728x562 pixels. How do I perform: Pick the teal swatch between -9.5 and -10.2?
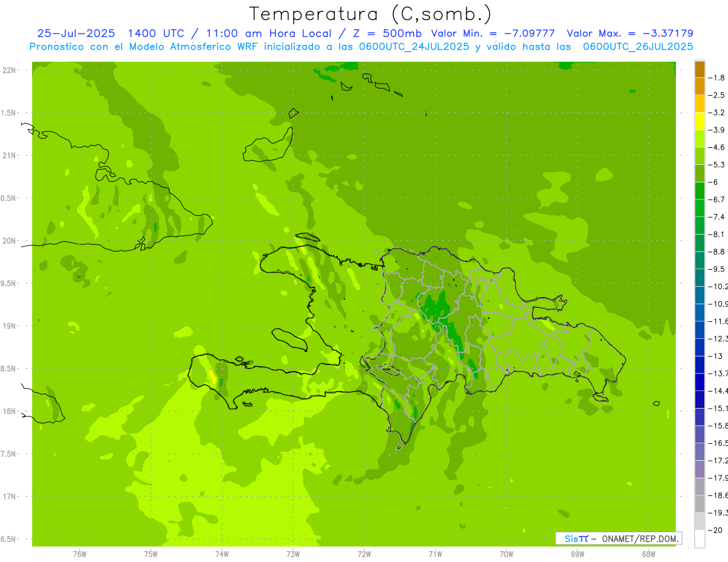pos(699,278)
